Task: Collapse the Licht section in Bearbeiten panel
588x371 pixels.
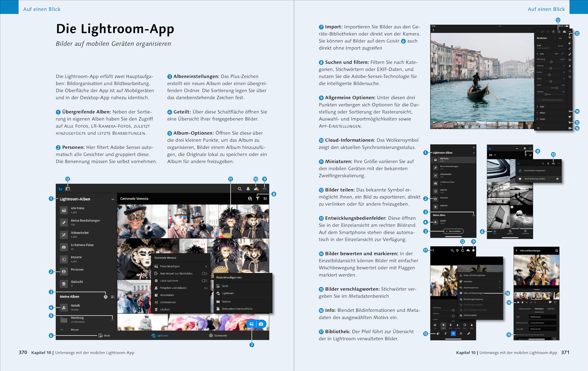Action: point(537,54)
